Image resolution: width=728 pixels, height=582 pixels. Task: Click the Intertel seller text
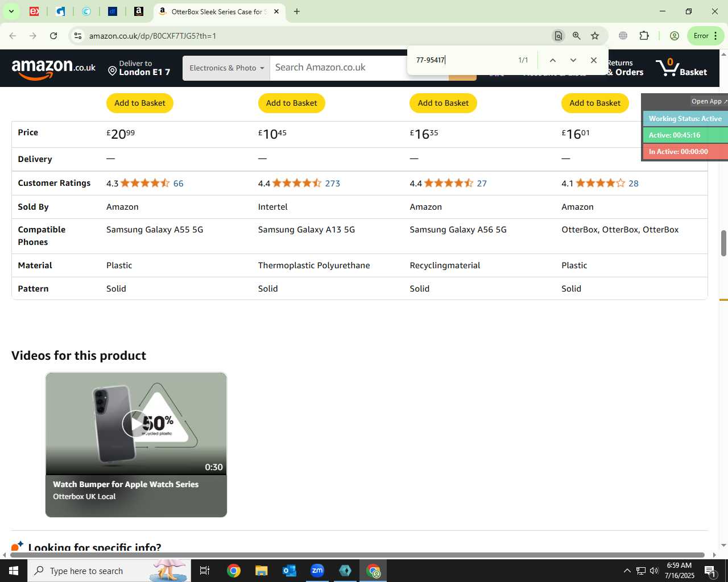(273, 207)
